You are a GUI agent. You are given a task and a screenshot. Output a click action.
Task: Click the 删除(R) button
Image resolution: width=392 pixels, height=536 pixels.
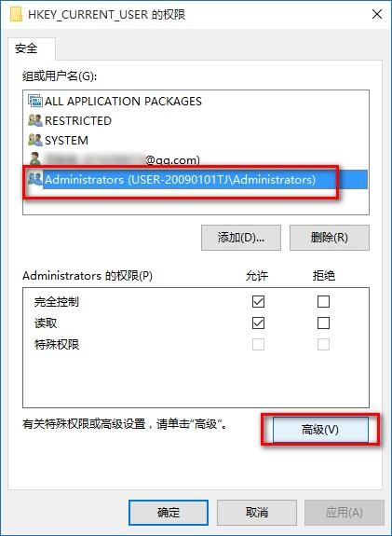tap(330, 237)
